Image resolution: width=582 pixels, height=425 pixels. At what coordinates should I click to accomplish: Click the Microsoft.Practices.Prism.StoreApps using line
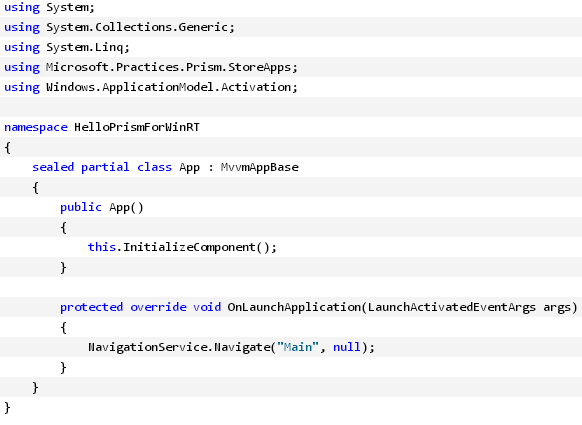pyautogui.click(x=151, y=68)
